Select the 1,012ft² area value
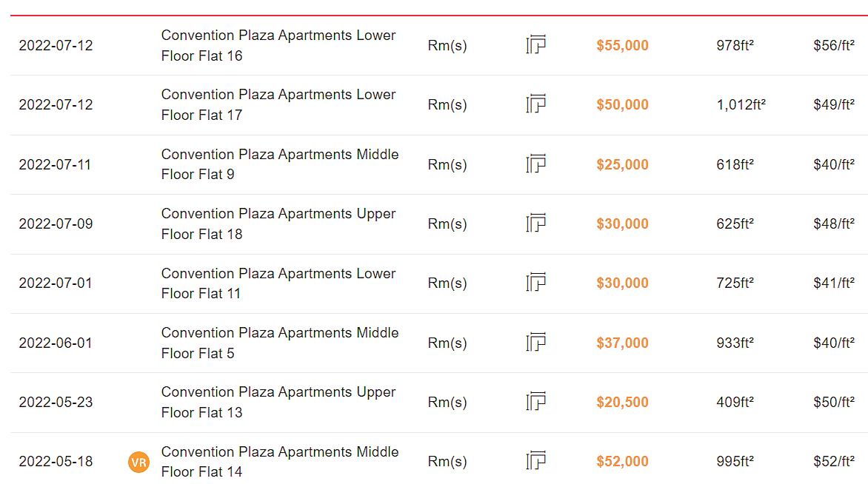Image resolution: width=868 pixels, height=484 pixels. (741, 104)
